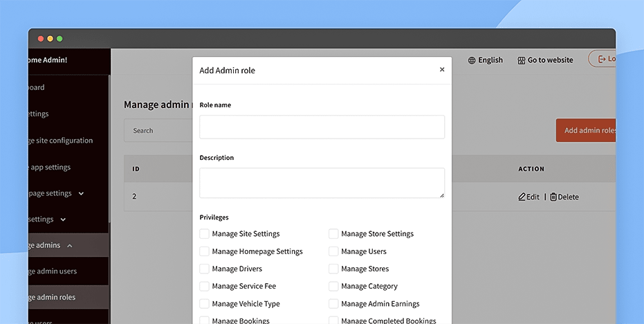The width and height of the screenshot is (644, 324).
Task: Check the Manage Category box
Action: 333,286
